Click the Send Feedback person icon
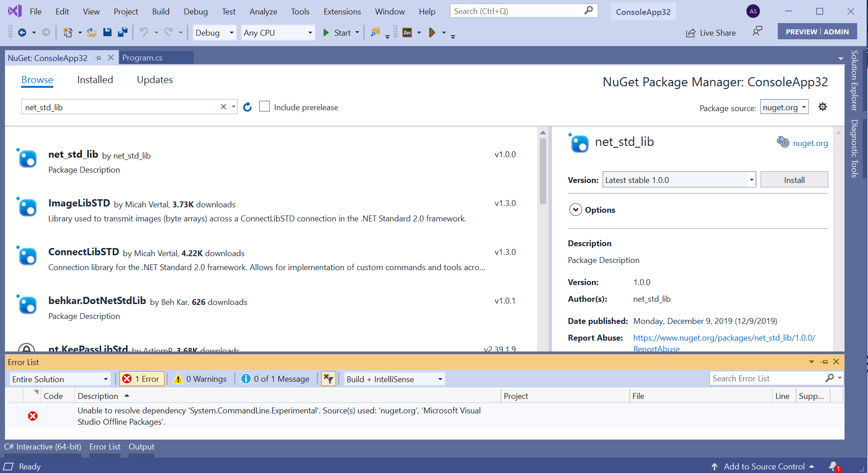The image size is (868, 473). coord(757,32)
